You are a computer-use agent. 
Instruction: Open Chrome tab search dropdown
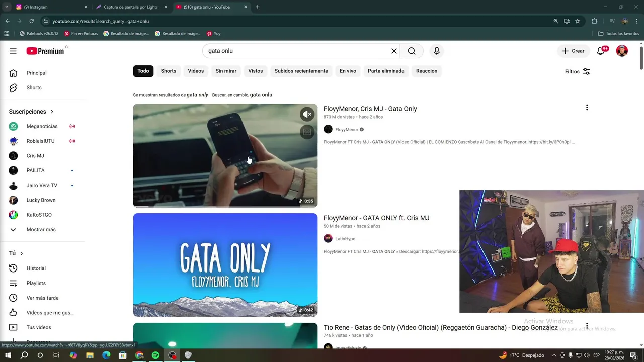[7, 7]
